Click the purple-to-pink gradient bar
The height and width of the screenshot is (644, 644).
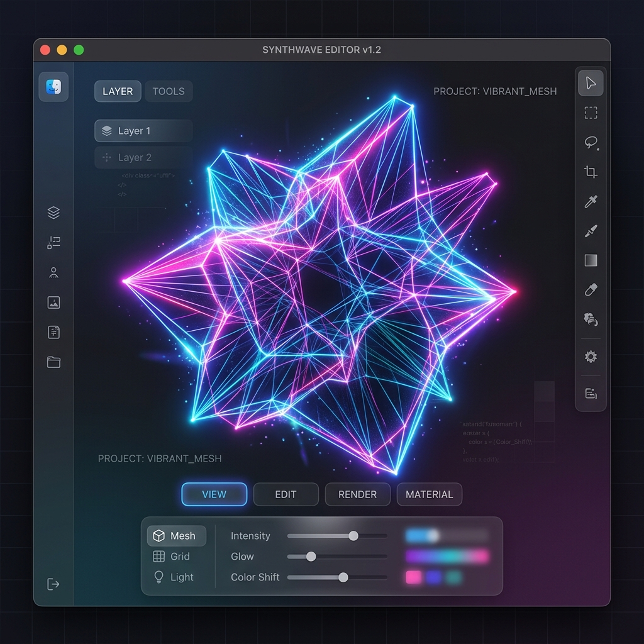pos(447,556)
